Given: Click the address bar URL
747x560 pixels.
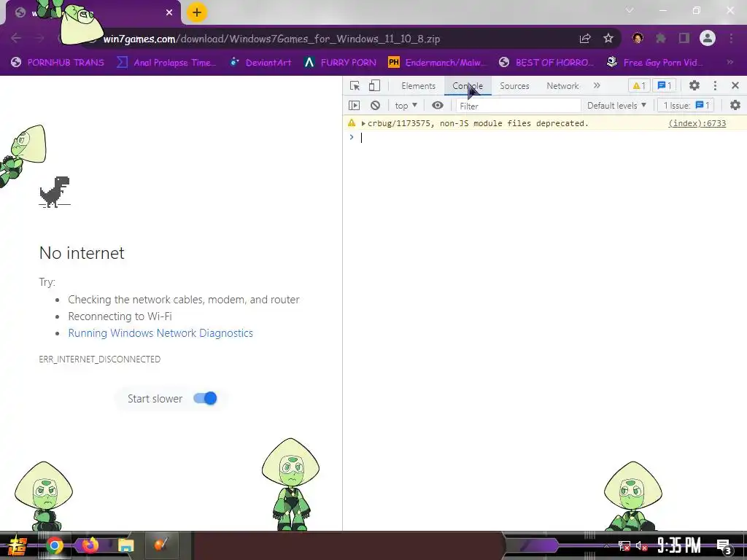Looking at the screenshot, I should [x=271, y=39].
